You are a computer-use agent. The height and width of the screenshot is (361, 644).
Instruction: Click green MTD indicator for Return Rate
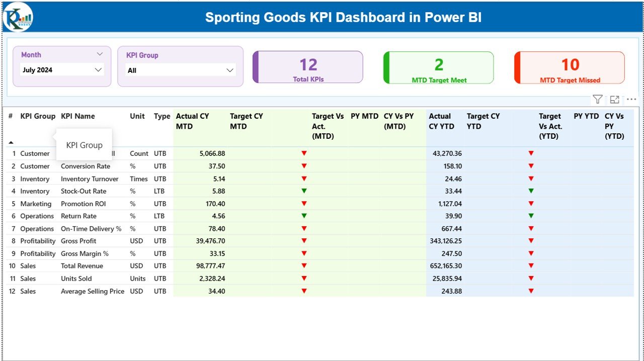pyautogui.click(x=304, y=216)
